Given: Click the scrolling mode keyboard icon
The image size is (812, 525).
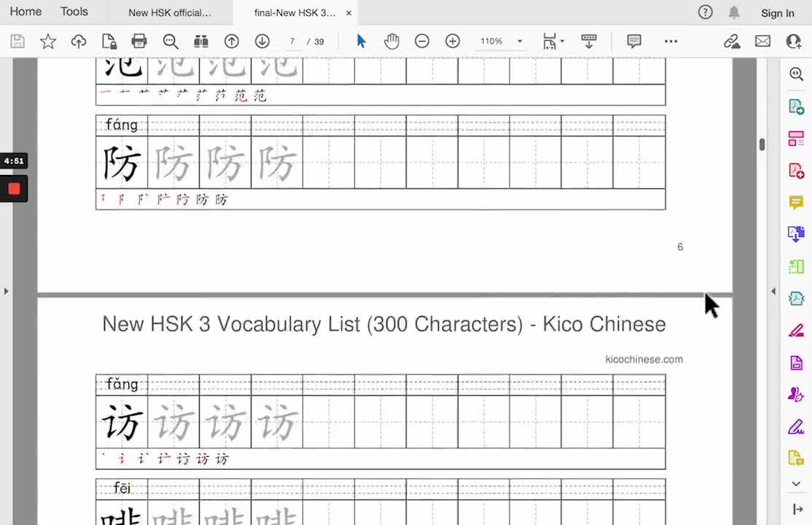Looking at the screenshot, I should pyautogui.click(x=589, y=41).
